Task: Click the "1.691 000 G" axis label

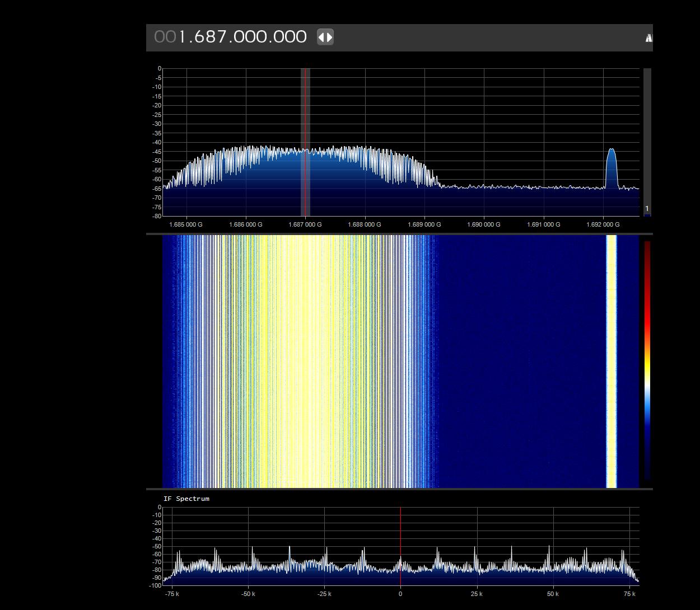Action: tap(543, 224)
